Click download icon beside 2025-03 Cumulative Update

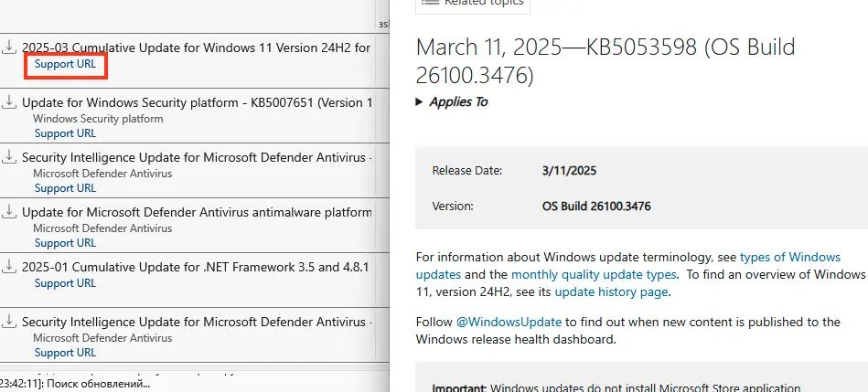point(9,48)
